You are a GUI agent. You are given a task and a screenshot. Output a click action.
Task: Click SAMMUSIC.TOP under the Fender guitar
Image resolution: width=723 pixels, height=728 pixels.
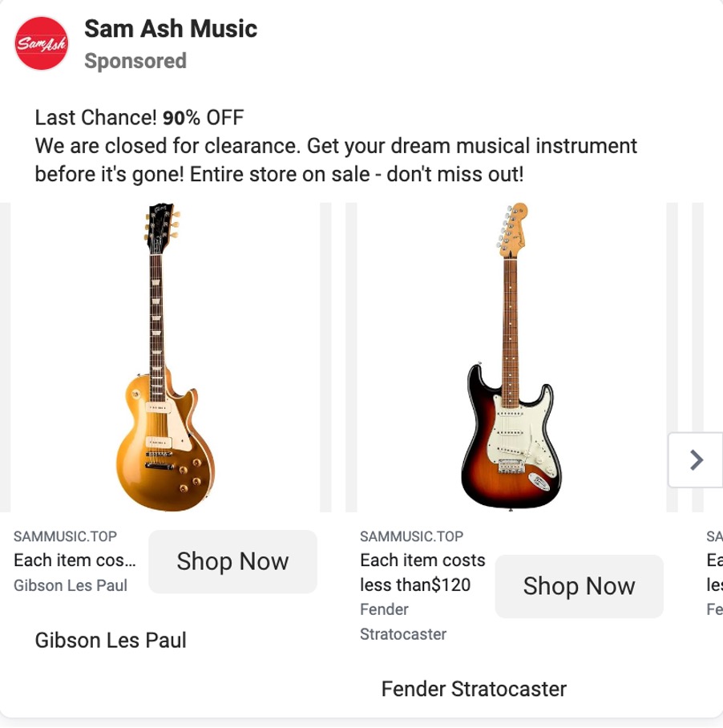pyautogui.click(x=411, y=536)
